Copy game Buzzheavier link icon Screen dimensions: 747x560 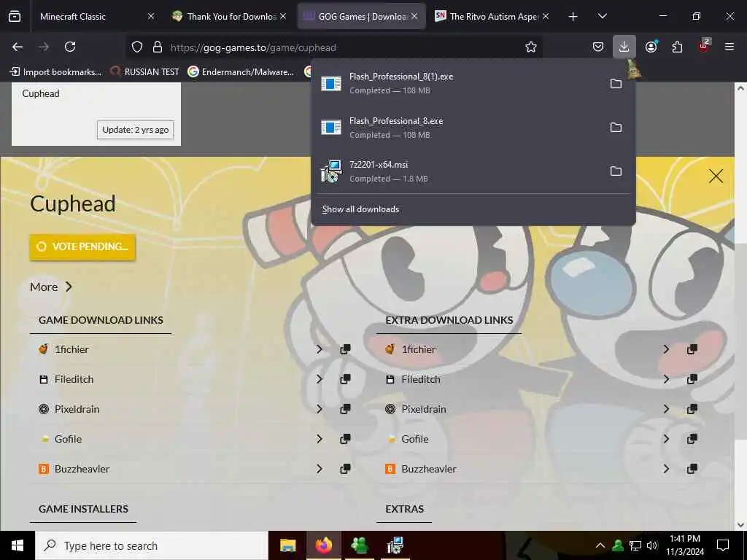pos(345,469)
